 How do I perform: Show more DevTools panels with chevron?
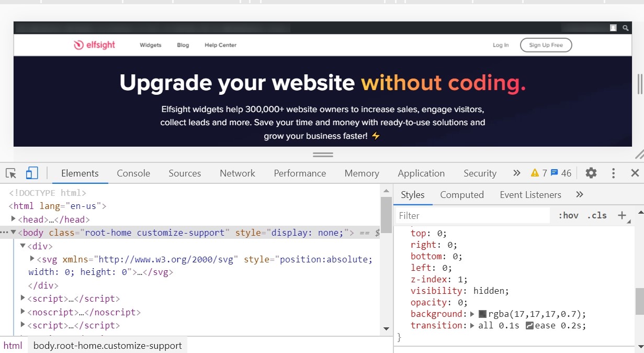tap(517, 173)
